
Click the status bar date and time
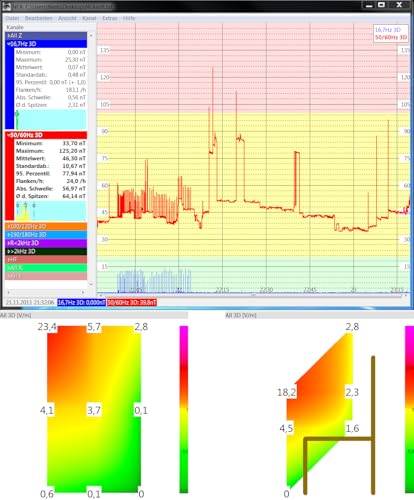click(x=30, y=302)
